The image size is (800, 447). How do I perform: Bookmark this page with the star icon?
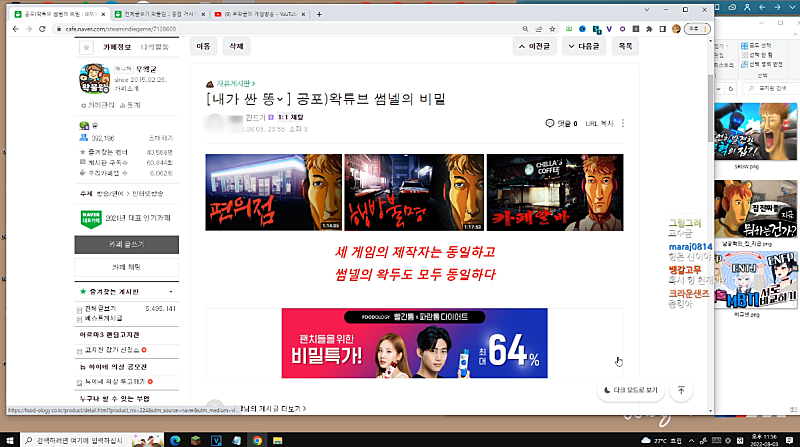tap(552, 29)
